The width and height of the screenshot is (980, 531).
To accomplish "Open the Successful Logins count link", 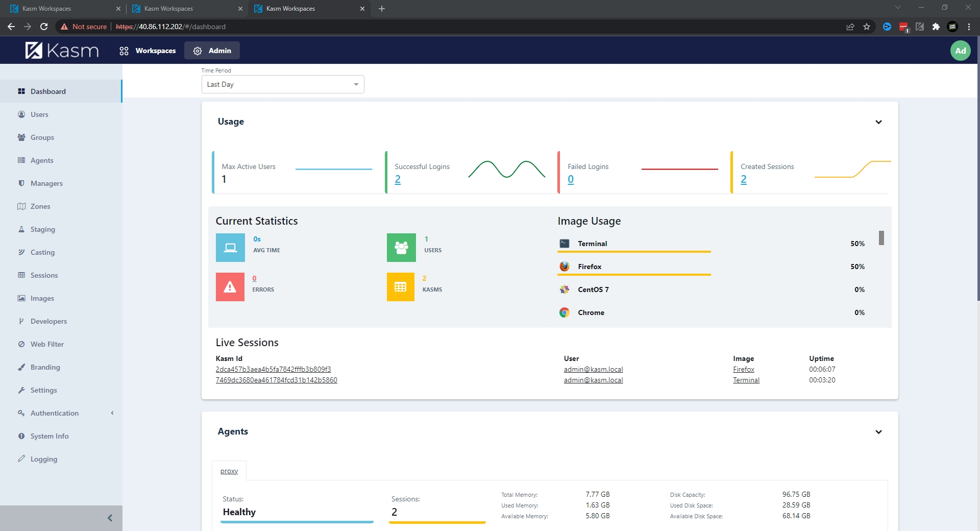I will point(398,179).
